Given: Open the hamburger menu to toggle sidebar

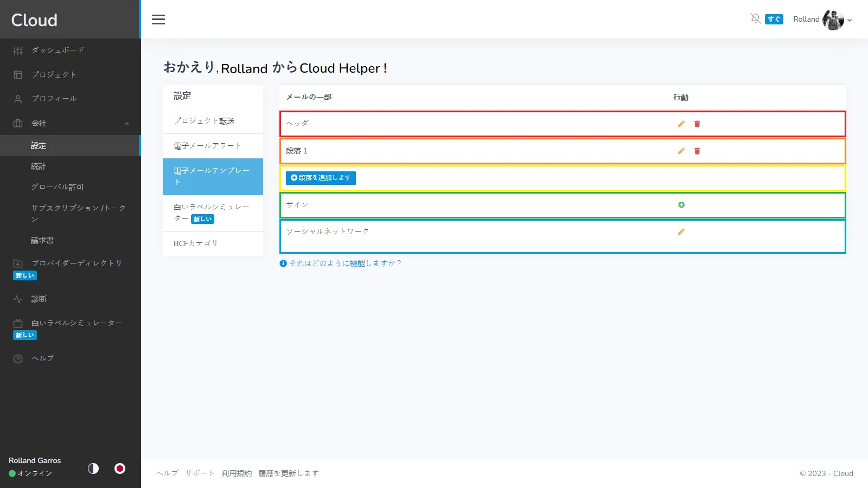Looking at the screenshot, I should pos(158,20).
